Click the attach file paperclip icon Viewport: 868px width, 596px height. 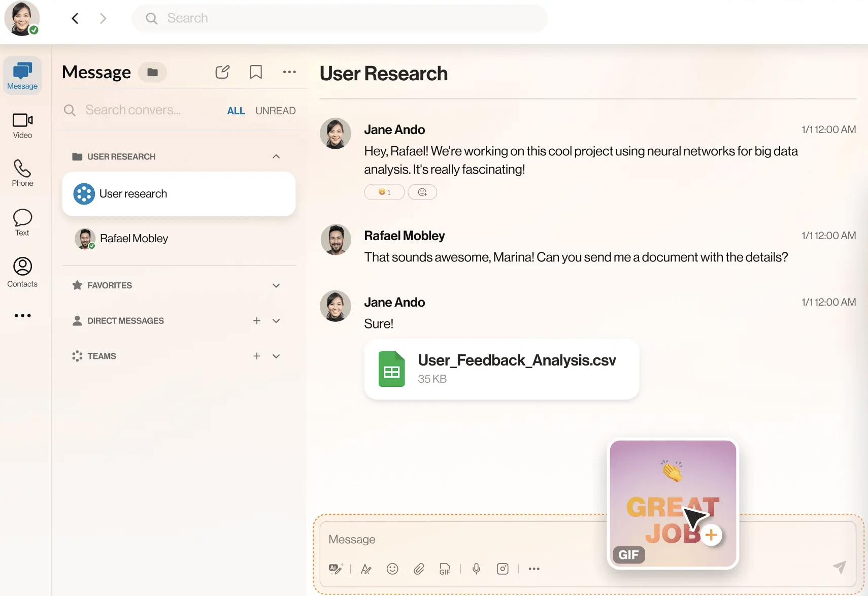pyautogui.click(x=419, y=569)
